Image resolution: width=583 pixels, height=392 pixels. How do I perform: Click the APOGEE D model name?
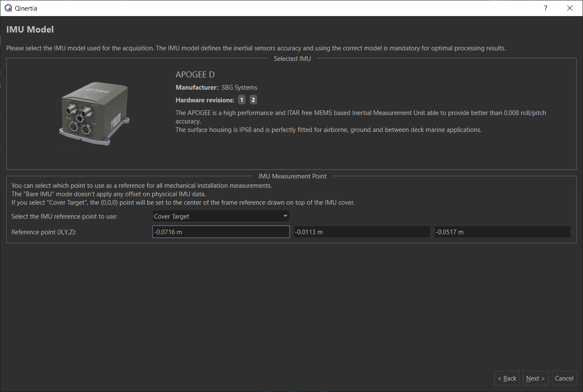(195, 74)
